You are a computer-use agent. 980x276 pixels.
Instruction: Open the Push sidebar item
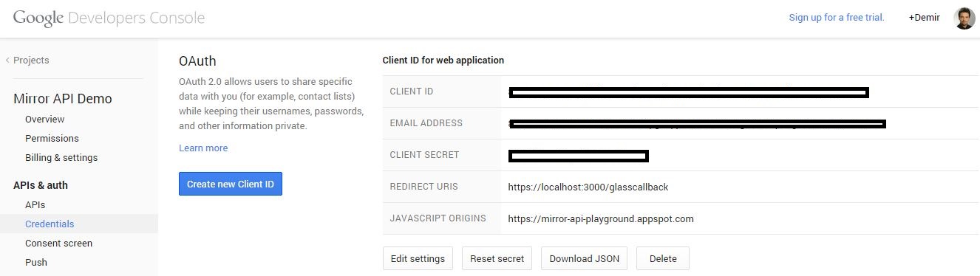(36, 262)
